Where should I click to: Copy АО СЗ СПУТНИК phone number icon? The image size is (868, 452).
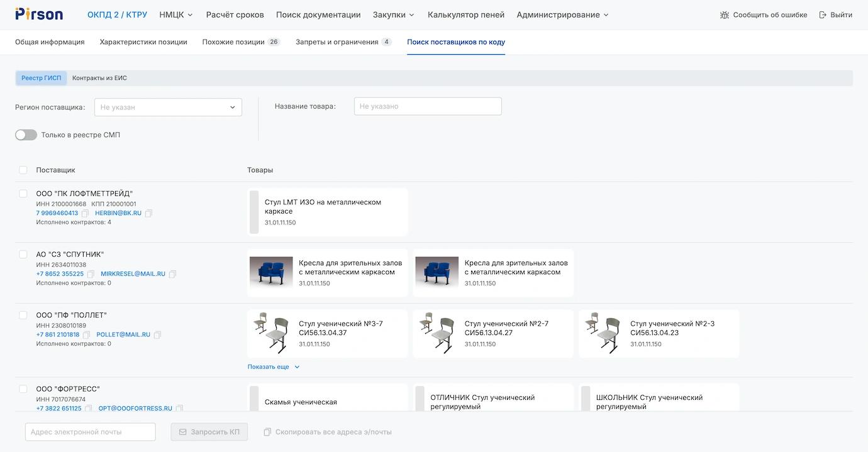point(91,274)
